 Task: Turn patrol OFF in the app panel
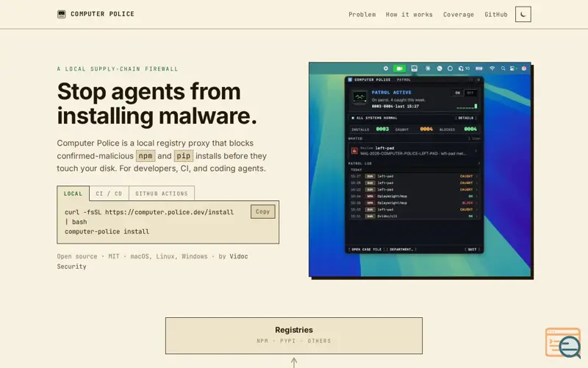(470, 93)
